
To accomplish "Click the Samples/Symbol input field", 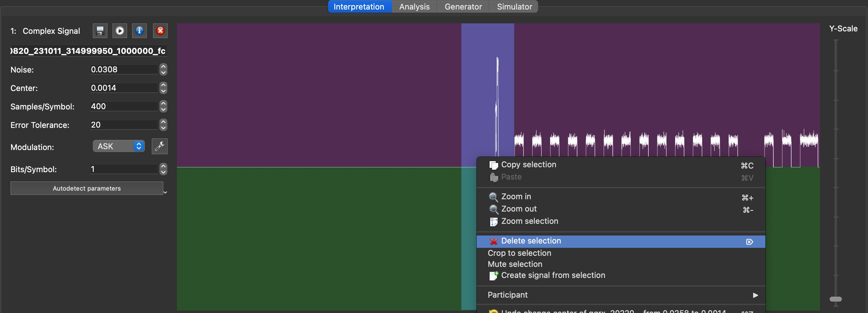I will click(x=124, y=107).
